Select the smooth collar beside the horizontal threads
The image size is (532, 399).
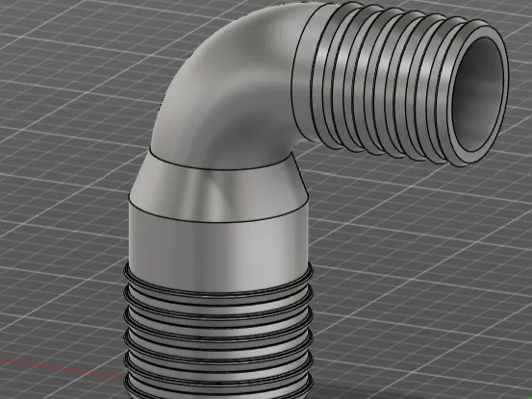(303, 82)
